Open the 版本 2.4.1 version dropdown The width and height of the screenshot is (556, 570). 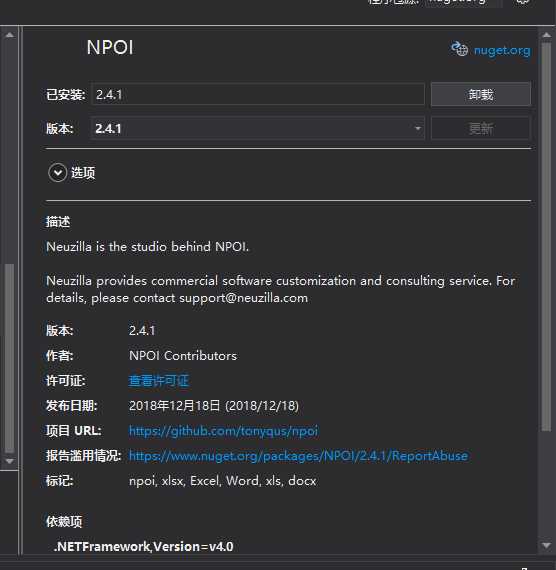257,128
